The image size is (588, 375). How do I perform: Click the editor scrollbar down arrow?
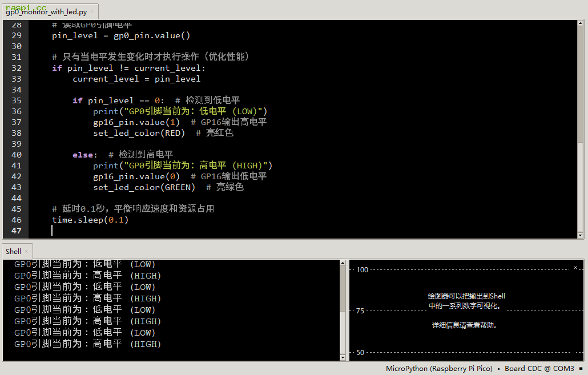coord(581,235)
